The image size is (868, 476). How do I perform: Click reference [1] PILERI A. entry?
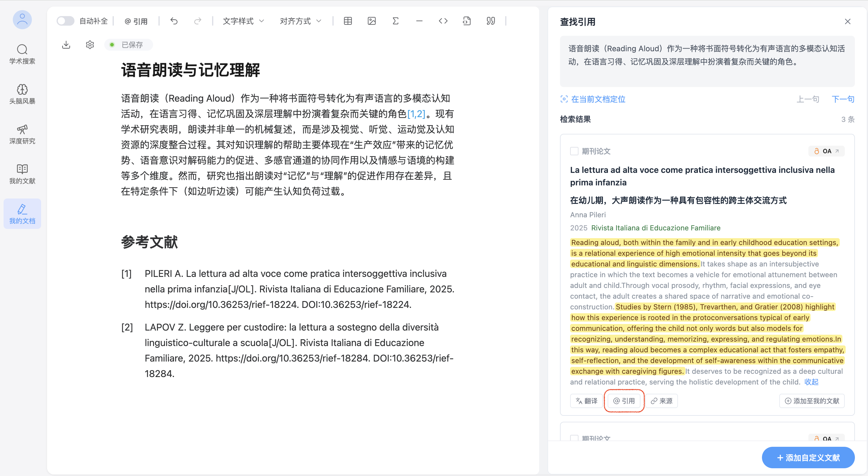tap(288, 289)
